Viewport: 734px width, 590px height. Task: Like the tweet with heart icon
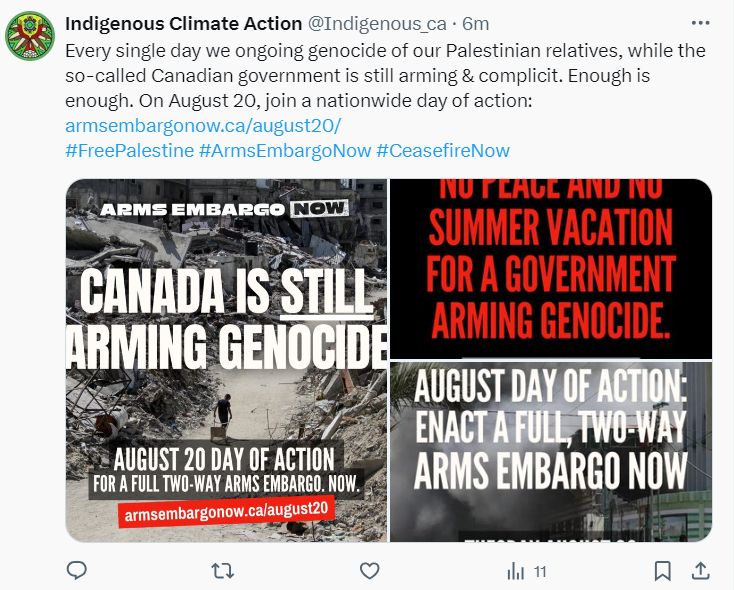[x=370, y=570]
